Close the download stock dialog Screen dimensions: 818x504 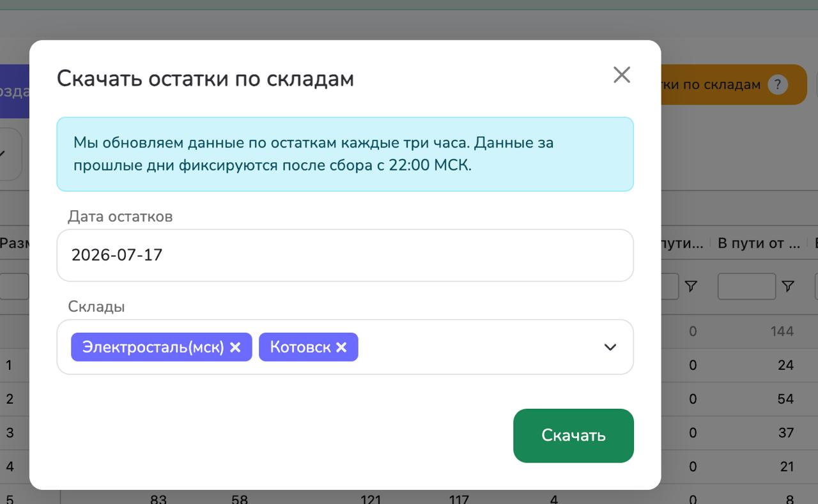tap(621, 75)
